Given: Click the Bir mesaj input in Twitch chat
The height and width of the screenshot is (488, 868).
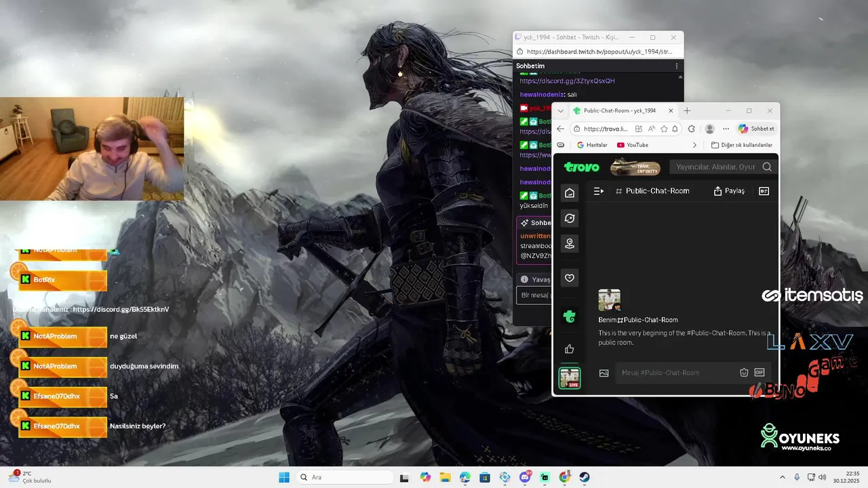Looking at the screenshot, I should coord(534,296).
